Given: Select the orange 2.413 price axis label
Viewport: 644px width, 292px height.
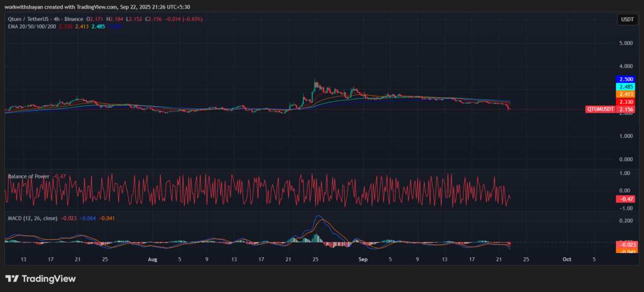Looking at the screenshot, I should (626, 94).
